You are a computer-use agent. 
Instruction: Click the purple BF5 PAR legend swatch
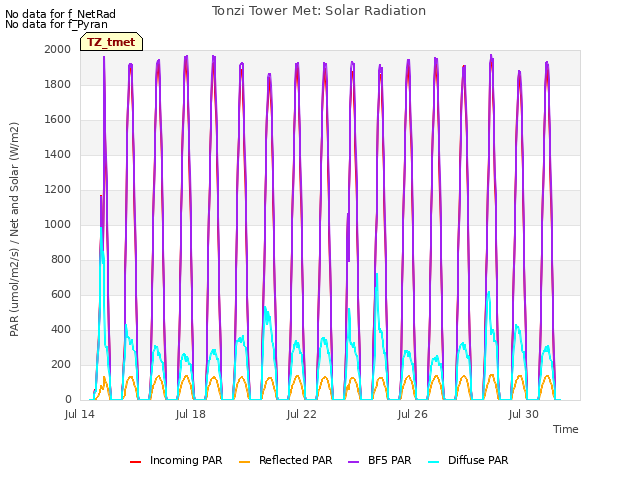353,462
